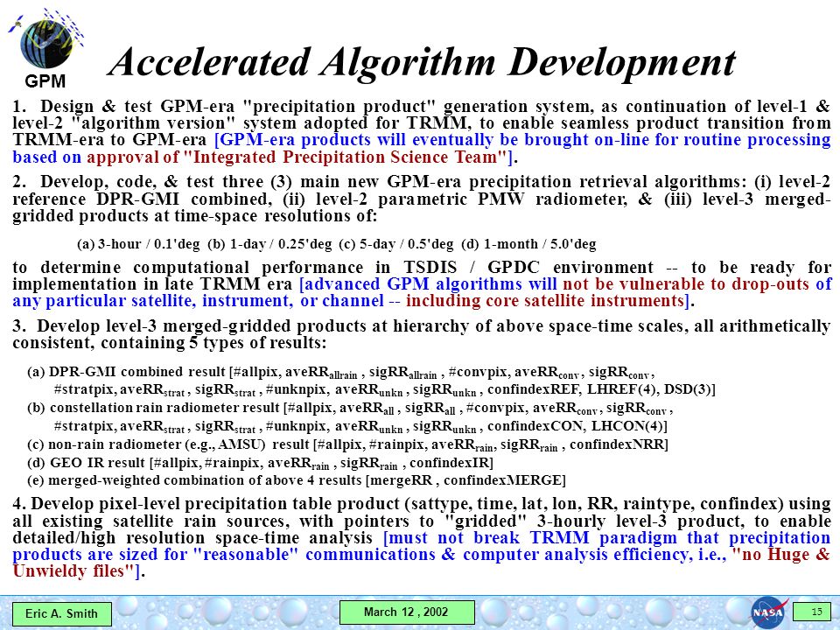The width and height of the screenshot is (840, 630).
Task: Click 'consistent, containing 5 types of results:' text
Action: (170, 342)
